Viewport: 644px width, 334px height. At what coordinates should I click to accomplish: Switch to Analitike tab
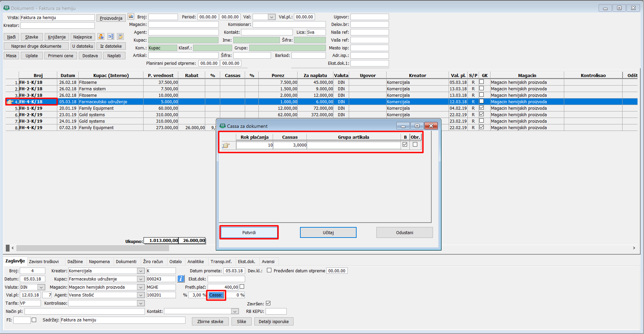[196, 261]
